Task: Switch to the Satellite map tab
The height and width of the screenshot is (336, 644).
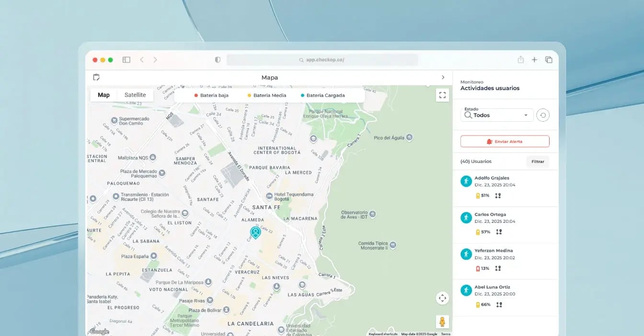Action: pyautogui.click(x=135, y=94)
